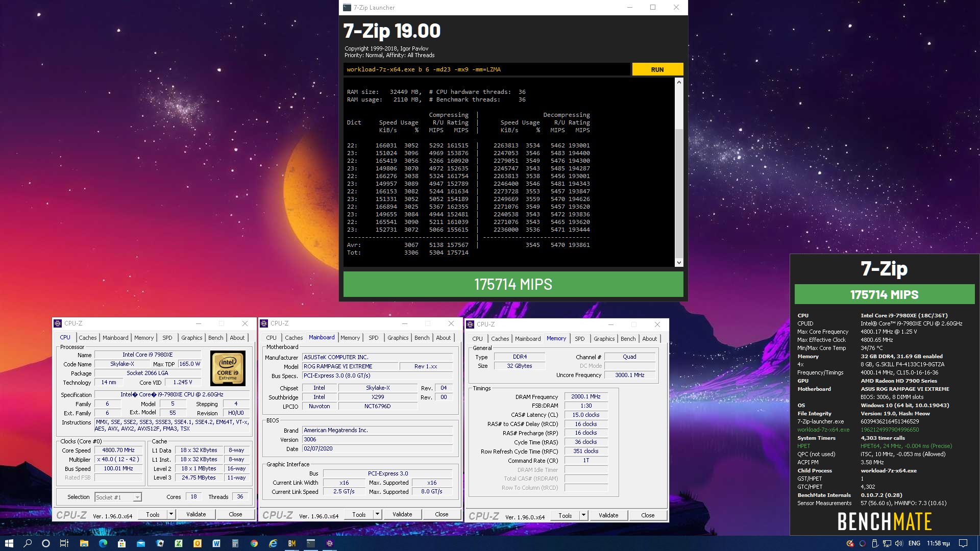
Task: Click the Safely Remove Hardware USB tray icon
Action: coord(874,543)
